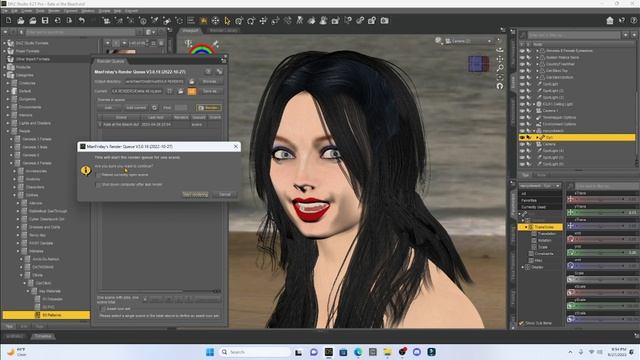This screenshot has height=360, width=640.
Task: Open the Render menu
Action: coord(54,11)
